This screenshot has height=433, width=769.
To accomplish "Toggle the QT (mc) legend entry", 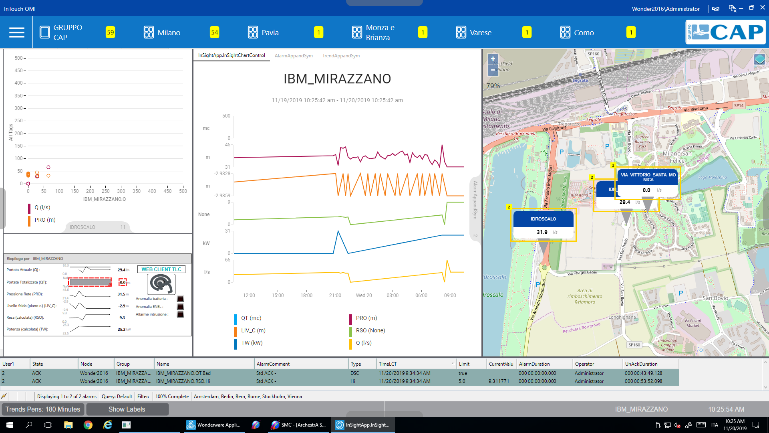I will [248, 318].
